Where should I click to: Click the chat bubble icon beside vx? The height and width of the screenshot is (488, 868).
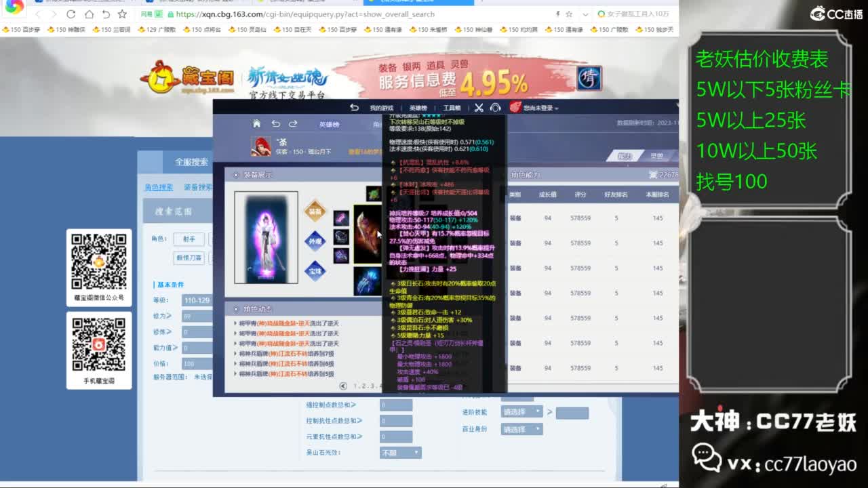click(707, 458)
